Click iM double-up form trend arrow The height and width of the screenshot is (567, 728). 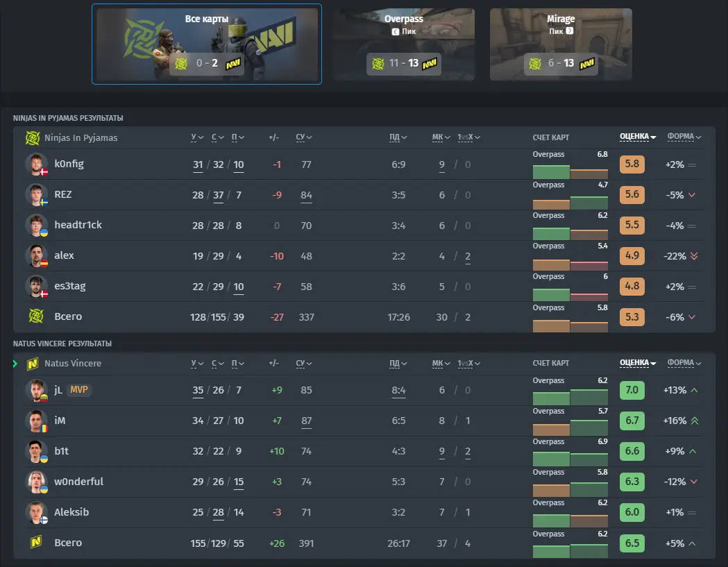tap(695, 421)
